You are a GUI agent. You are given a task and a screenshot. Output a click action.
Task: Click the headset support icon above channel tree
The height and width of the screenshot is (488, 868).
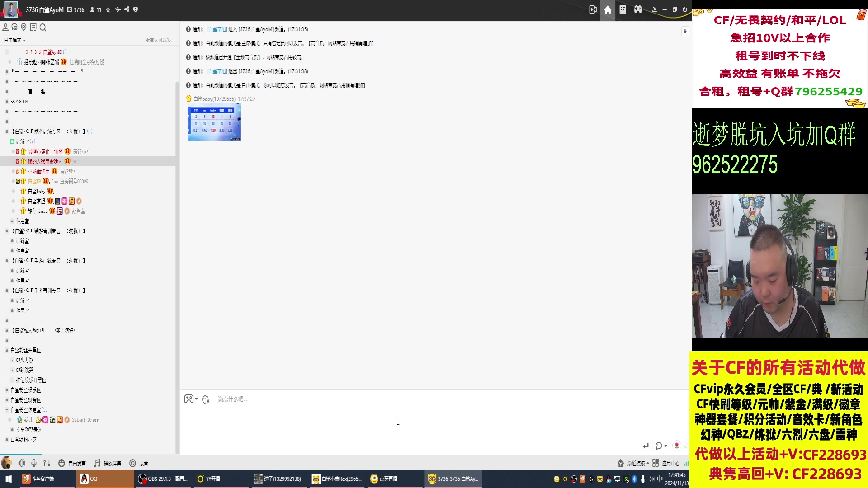(x=14, y=28)
